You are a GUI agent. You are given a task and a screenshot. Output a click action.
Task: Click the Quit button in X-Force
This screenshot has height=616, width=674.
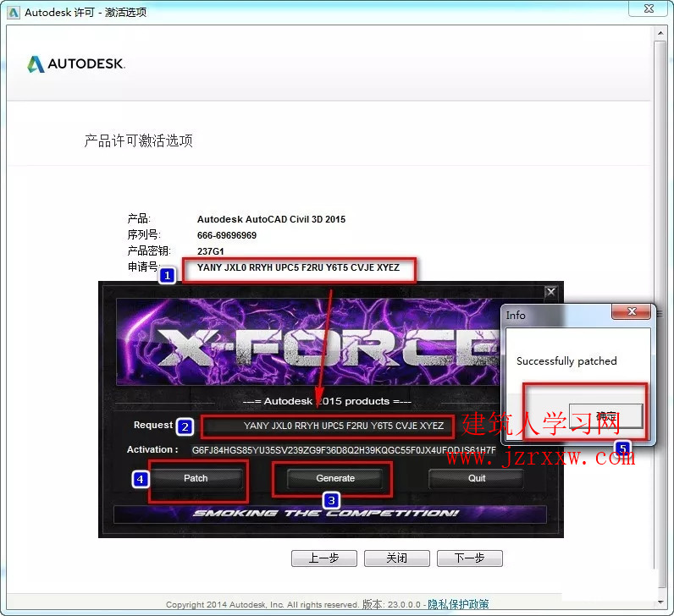(x=476, y=479)
